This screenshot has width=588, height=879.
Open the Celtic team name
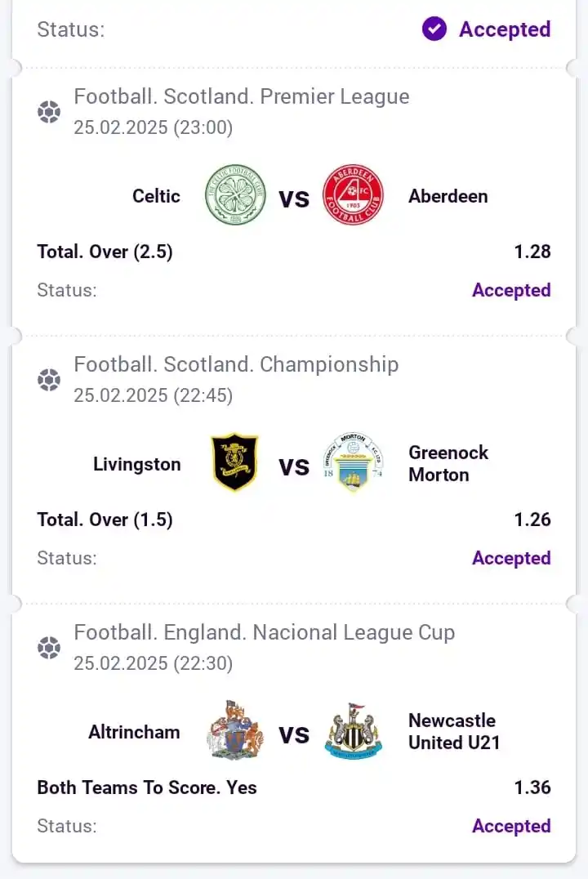(x=156, y=196)
